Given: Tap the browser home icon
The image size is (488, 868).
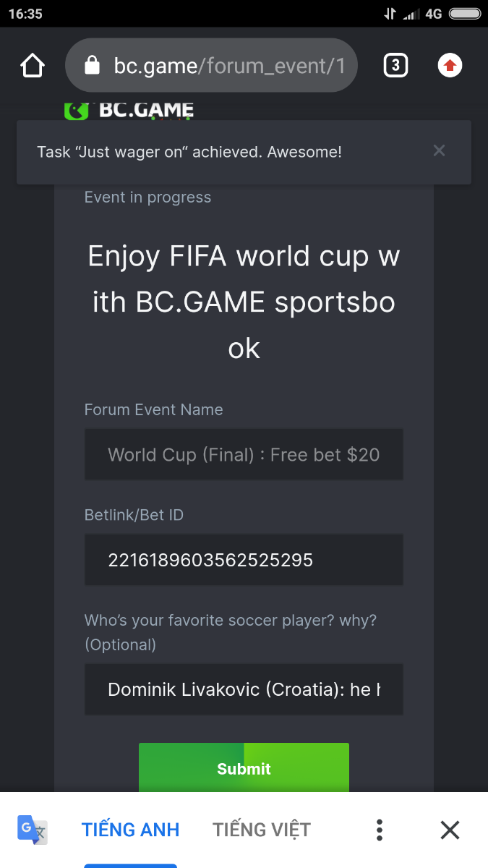Looking at the screenshot, I should [x=33, y=66].
